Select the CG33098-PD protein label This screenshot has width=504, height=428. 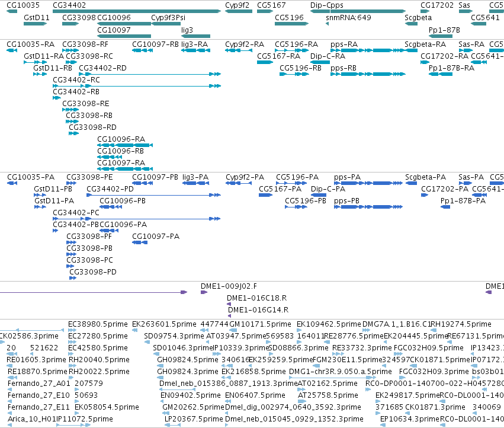93,272
